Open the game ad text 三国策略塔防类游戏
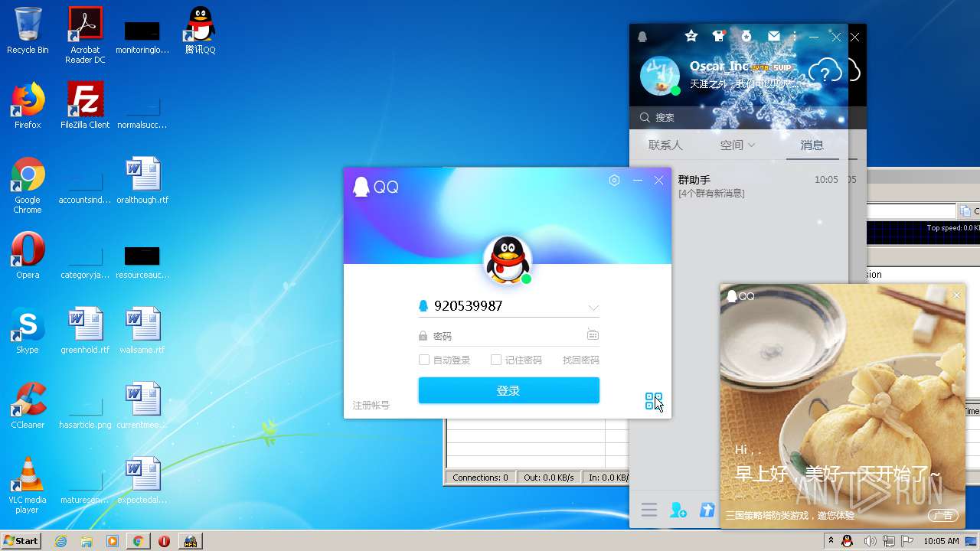 pos(790,516)
